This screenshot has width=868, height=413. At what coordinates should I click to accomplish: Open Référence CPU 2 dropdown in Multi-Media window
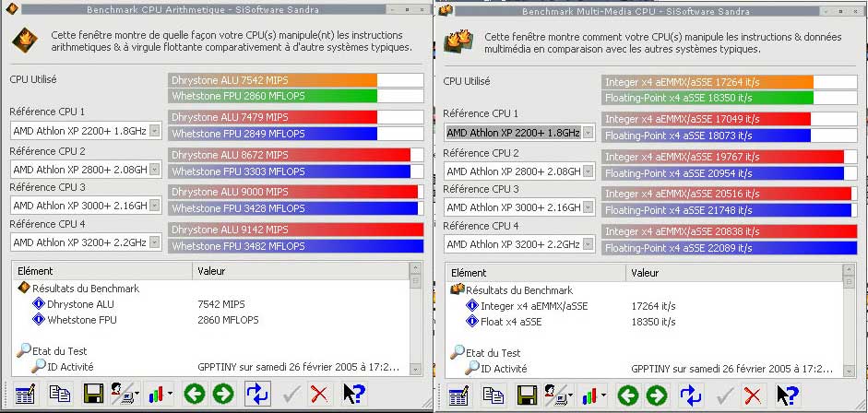[x=589, y=171]
